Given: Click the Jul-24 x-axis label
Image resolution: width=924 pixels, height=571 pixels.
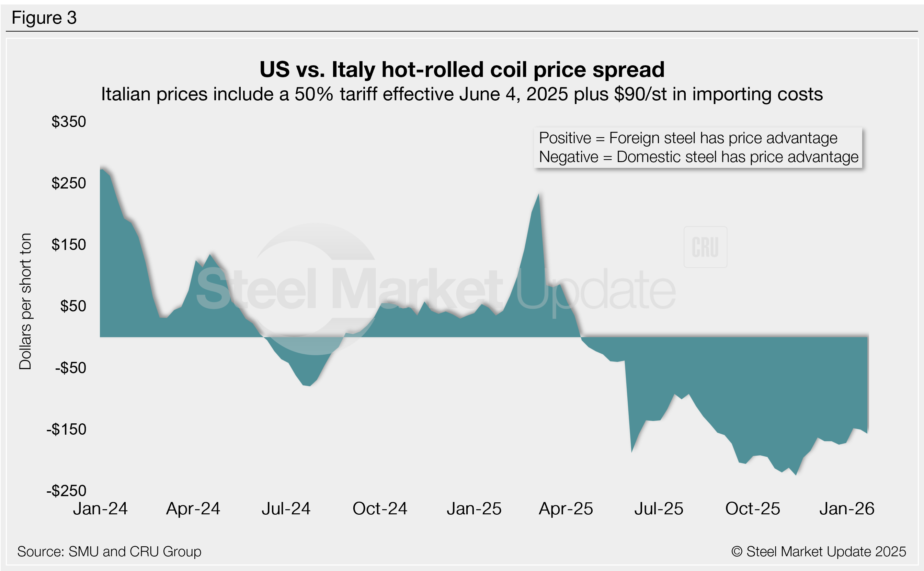Looking at the screenshot, I should click(286, 509).
